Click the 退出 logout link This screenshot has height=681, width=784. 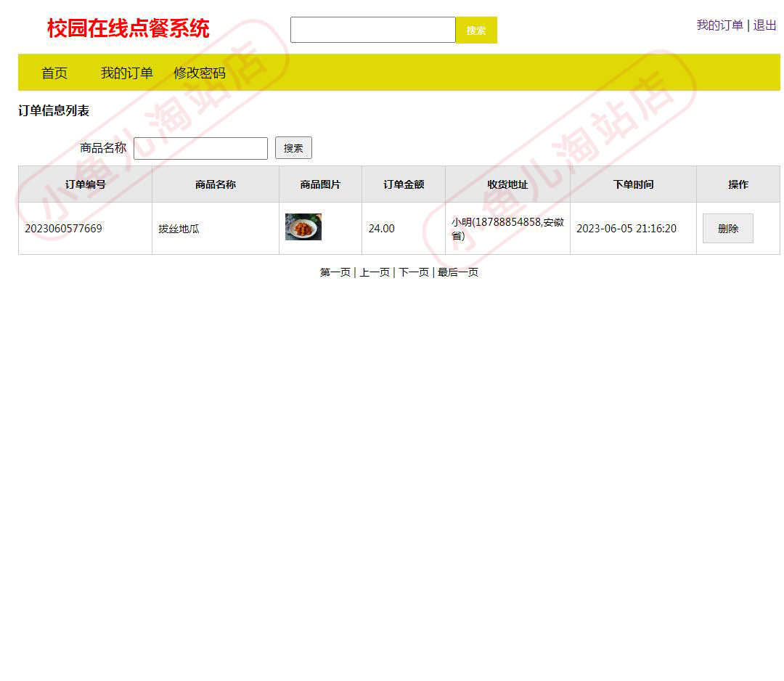pyautogui.click(x=764, y=25)
